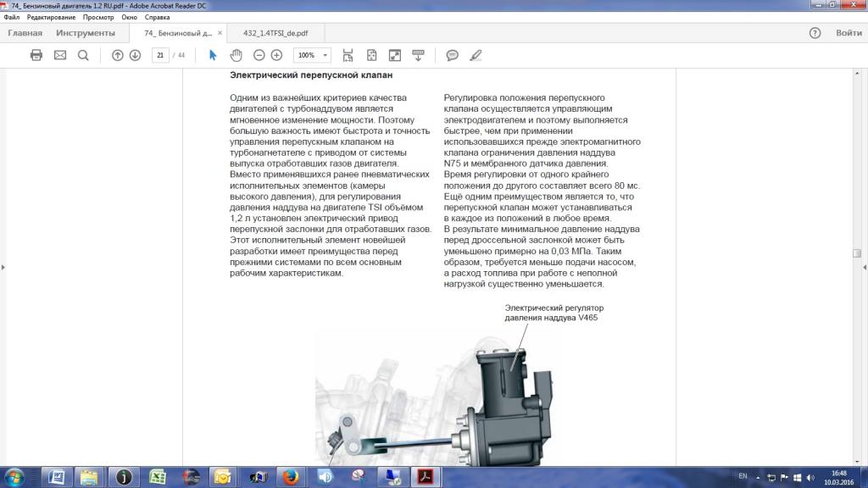The width and height of the screenshot is (868, 488).
Task: Click the page count text 44
Action: [x=181, y=55]
